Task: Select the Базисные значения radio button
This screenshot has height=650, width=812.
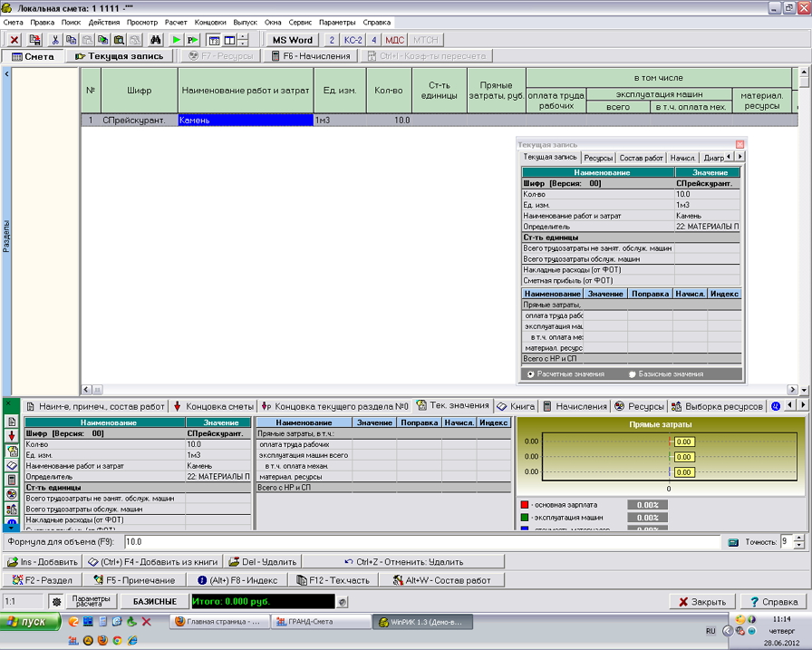Action: [633, 374]
